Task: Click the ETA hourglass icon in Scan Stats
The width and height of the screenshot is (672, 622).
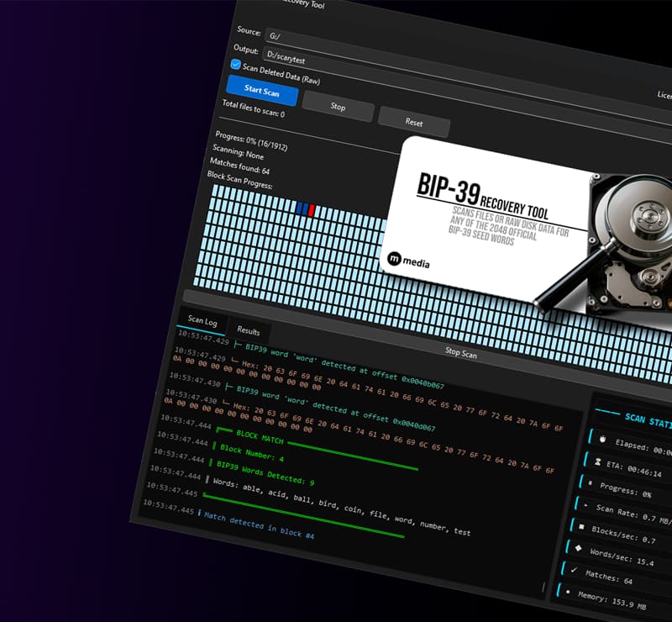Action: (599, 463)
